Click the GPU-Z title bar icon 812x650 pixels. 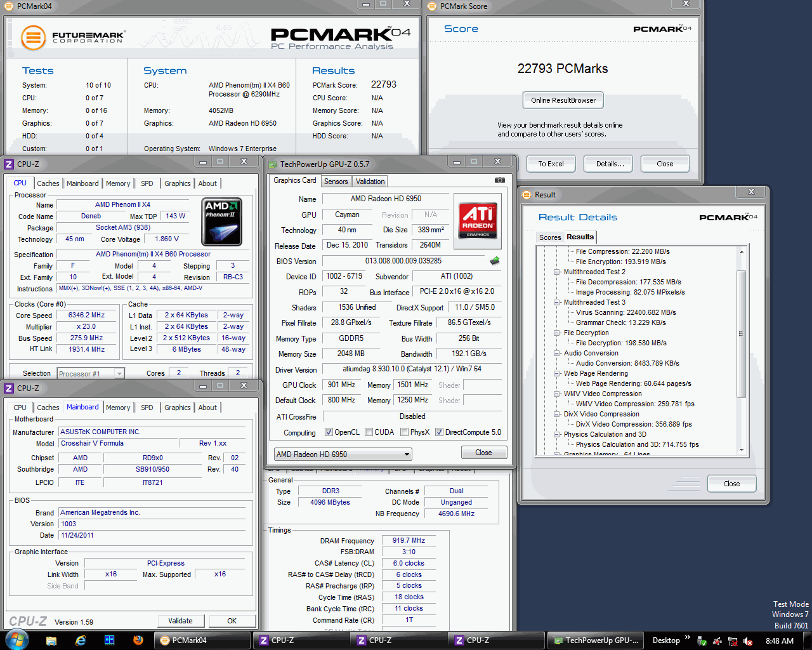point(273,164)
